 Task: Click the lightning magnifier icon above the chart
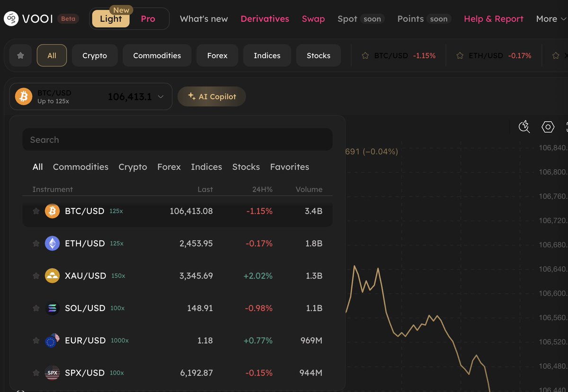coord(524,126)
